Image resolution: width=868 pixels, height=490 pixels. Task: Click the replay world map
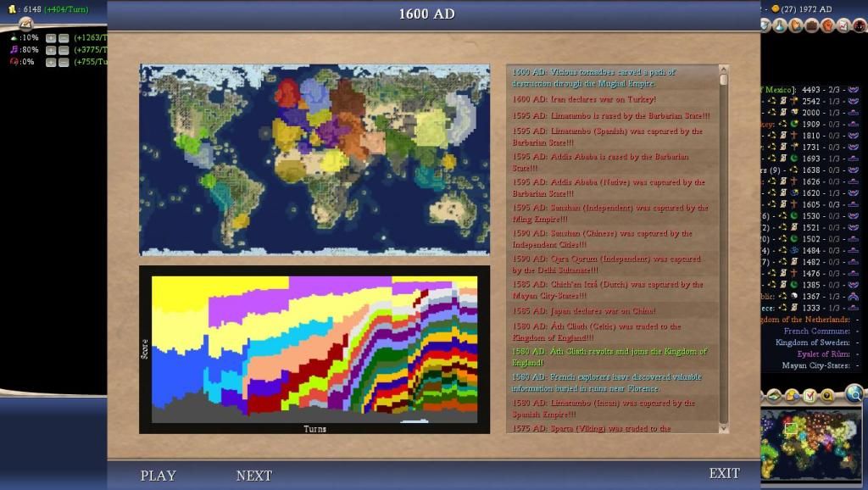click(314, 159)
